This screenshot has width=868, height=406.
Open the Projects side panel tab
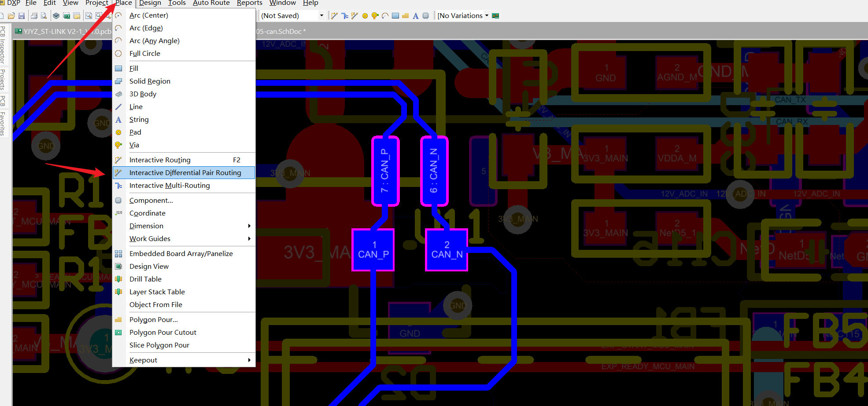pos(3,79)
